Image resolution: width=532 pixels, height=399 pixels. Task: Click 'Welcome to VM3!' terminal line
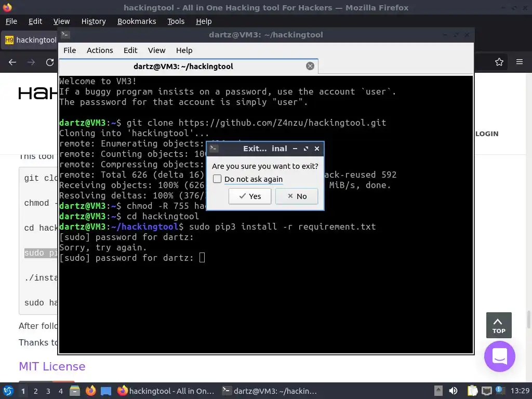(x=98, y=81)
